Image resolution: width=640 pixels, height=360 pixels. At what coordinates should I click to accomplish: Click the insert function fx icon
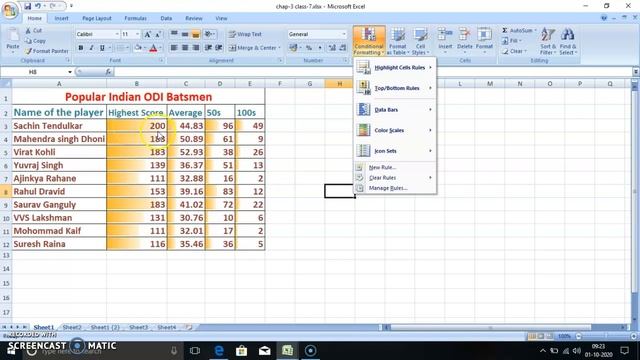coord(108,72)
